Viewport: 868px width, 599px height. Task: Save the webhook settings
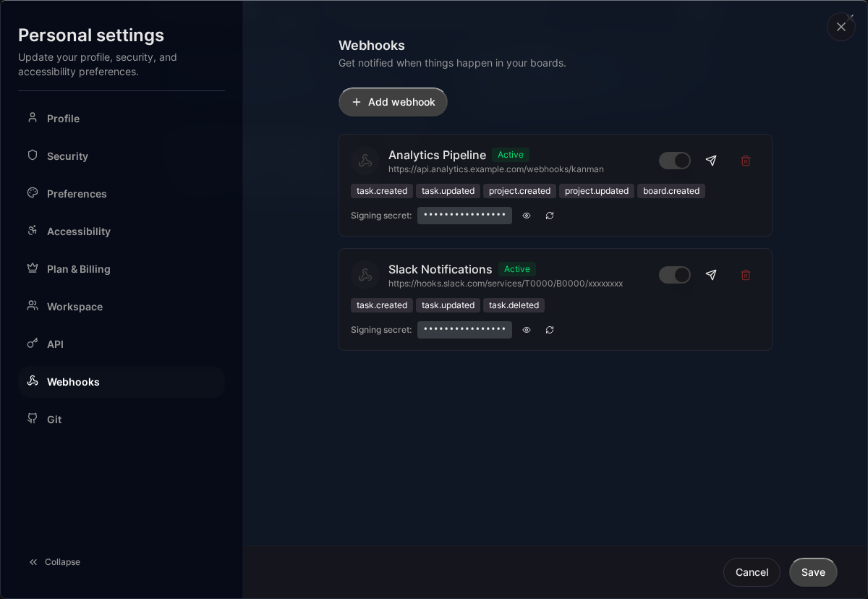(813, 572)
